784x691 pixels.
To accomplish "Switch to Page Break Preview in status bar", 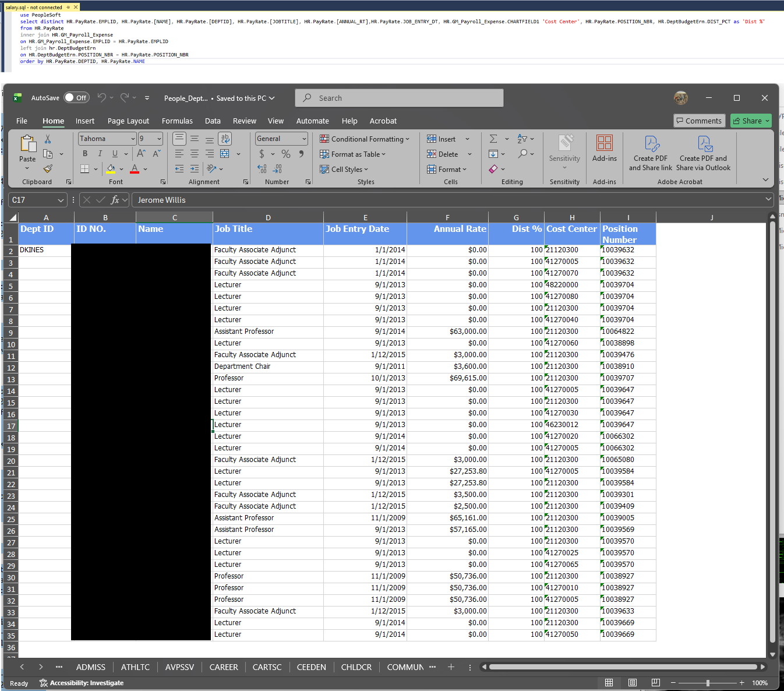I will [656, 683].
